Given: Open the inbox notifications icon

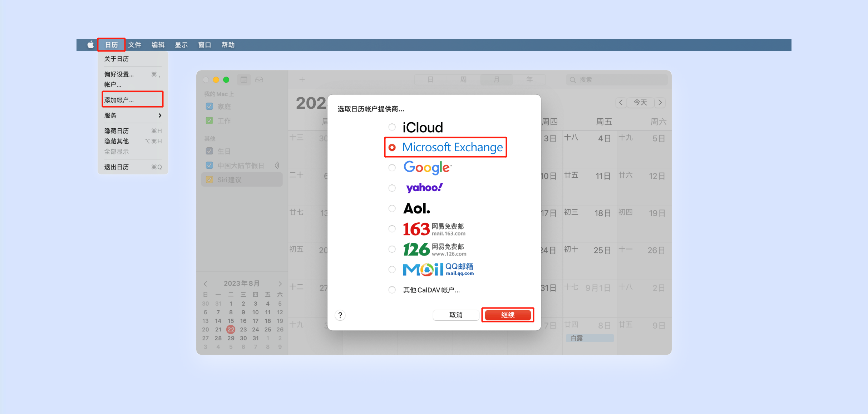Looking at the screenshot, I should click(260, 80).
